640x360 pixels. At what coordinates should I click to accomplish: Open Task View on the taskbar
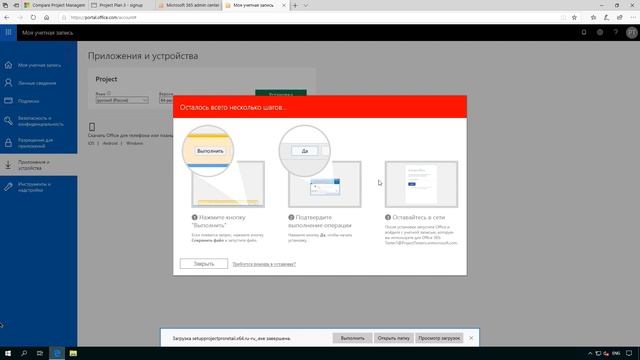[x=40, y=353]
